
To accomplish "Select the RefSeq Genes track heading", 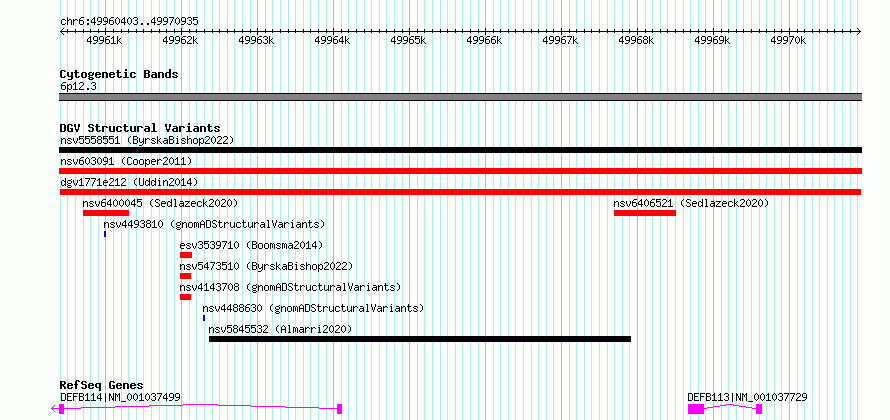I will click(102, 385).
